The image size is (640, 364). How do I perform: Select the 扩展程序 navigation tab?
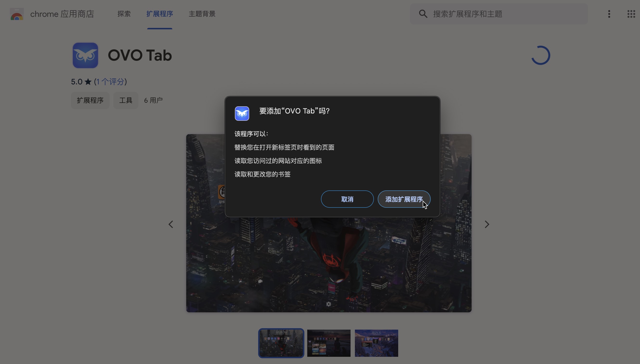pyautogui.click(x=160, y=14)
